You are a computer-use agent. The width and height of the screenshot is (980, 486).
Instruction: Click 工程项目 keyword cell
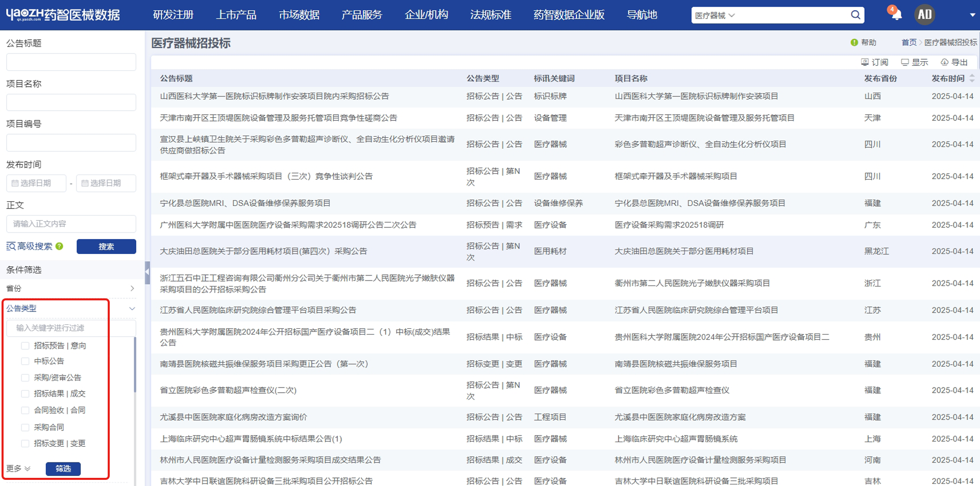click(x=550, y=417)
